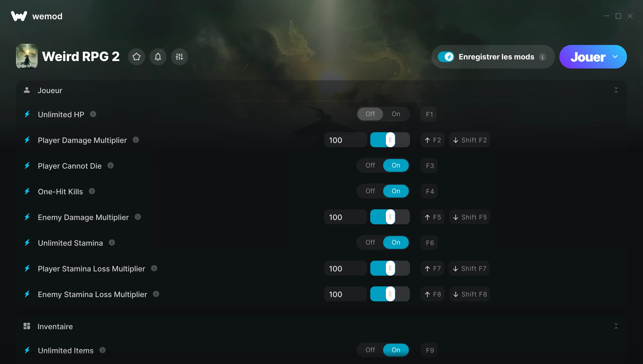Add Weird RPG 2 to favorites star
Screen dimensions: 643x364
[x=137, y=57]
